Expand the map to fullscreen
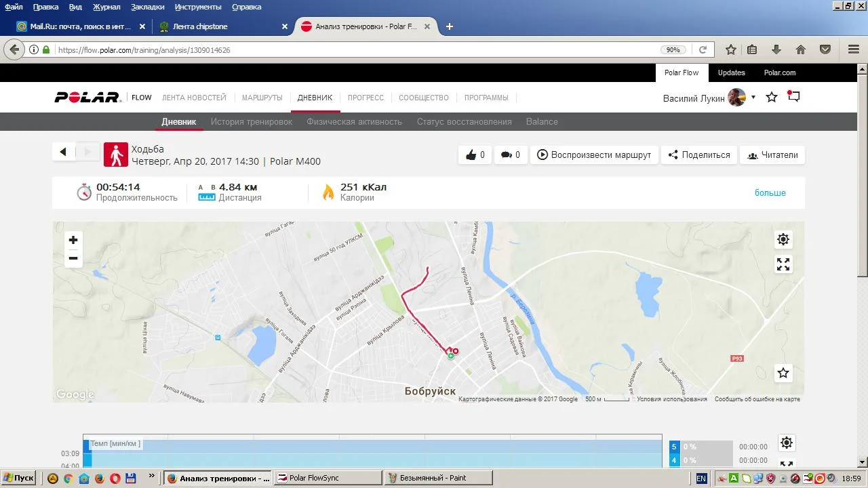Screen dimensions: 868x488 click(x=783, y=264)
